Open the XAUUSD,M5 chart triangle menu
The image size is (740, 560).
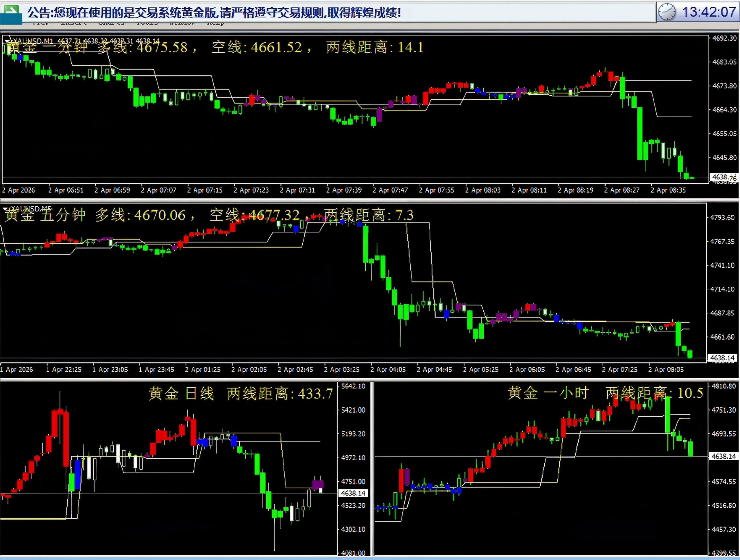tap(5, 209)
